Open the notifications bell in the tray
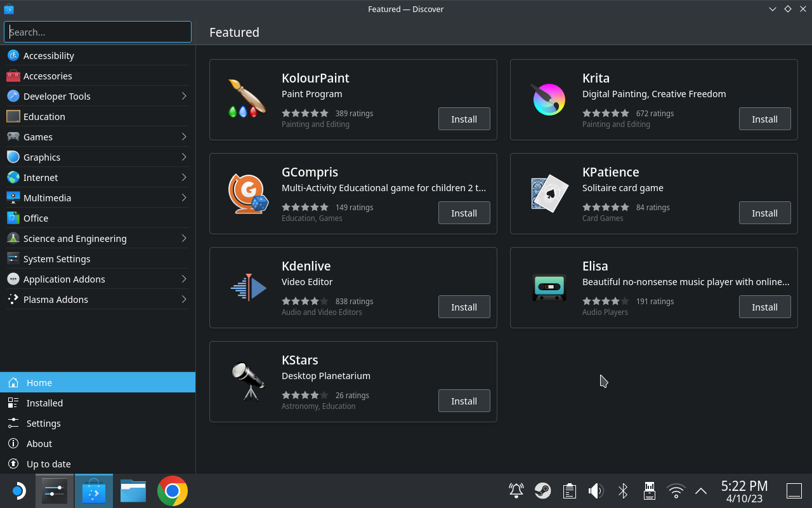812x508 pixels. pos(516,491)
